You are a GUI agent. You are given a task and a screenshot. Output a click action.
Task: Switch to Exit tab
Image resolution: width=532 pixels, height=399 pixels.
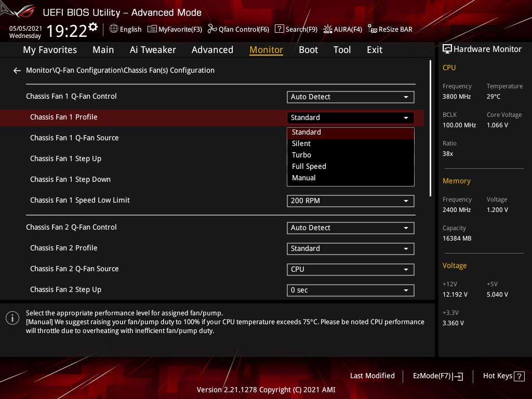(x=375, y=50)
